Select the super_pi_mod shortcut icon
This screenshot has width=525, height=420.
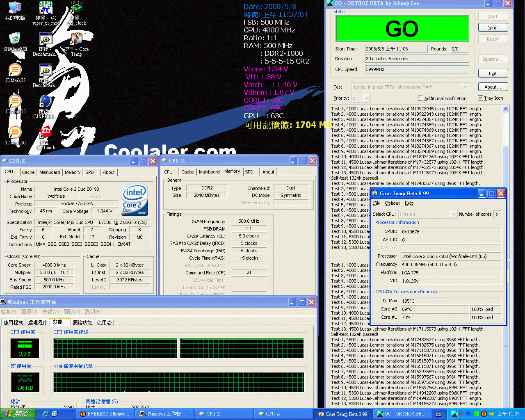[46, 7]
